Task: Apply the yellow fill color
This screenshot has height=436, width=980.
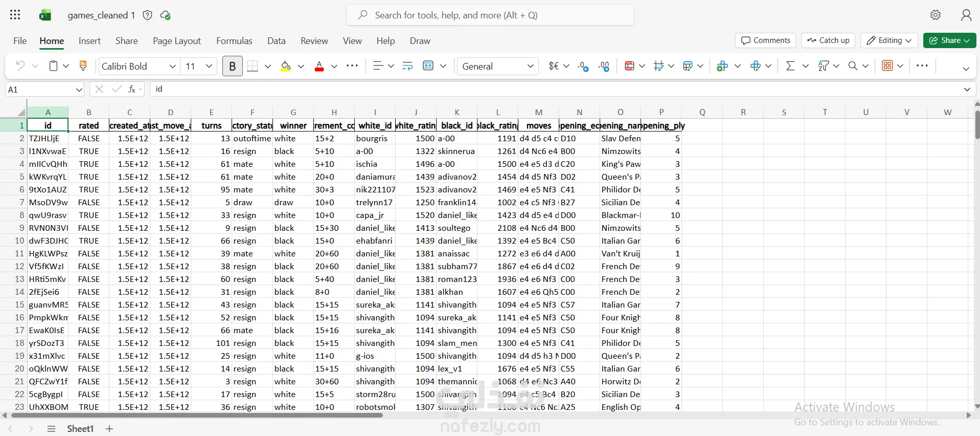Action: pos(286,66)
